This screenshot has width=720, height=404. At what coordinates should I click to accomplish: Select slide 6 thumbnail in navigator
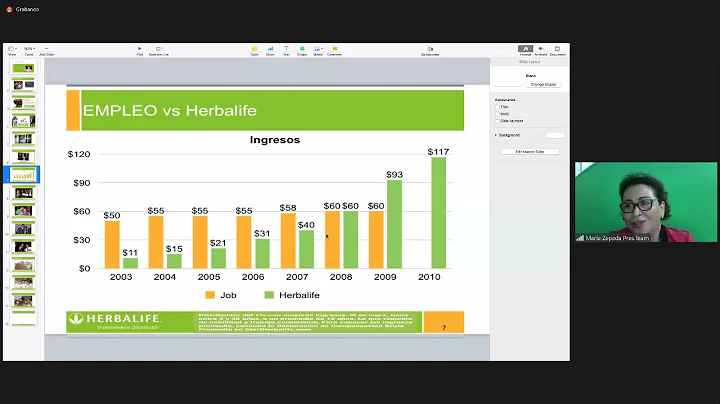point(23,157)
